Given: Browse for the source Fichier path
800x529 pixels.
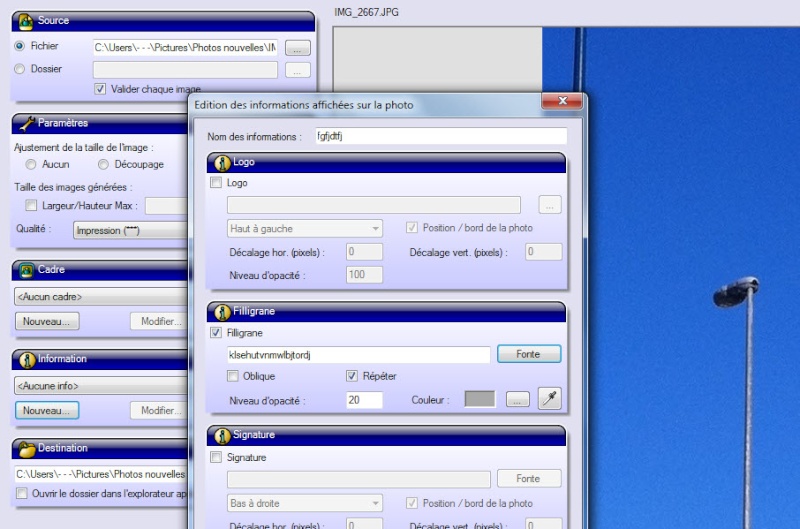Looking at the screenshot, I should (297, 48).
